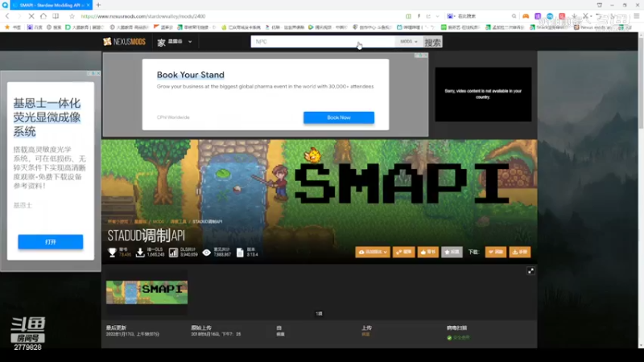644x362 pixels.
Task: Focus the nexusmods.com address bar
Action: (x=238, y=16)
